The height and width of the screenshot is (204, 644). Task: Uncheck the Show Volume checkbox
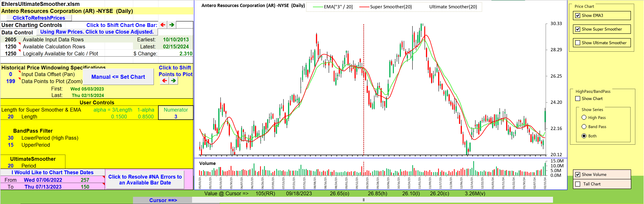(578, 175)
